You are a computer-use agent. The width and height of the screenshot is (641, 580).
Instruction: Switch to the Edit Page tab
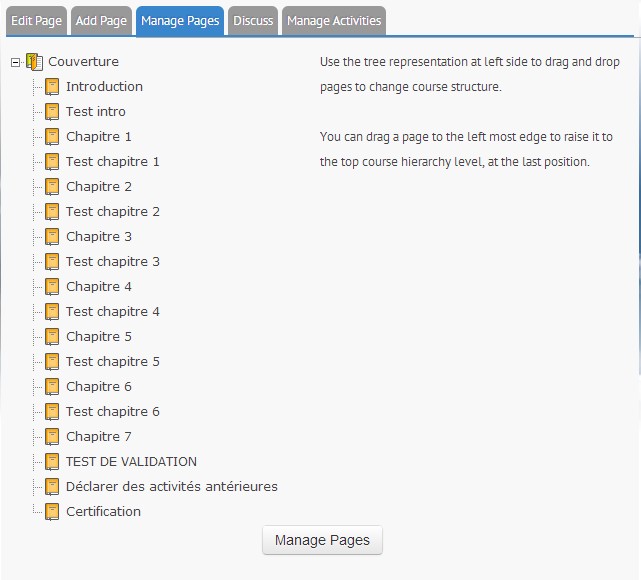[36, 21]
